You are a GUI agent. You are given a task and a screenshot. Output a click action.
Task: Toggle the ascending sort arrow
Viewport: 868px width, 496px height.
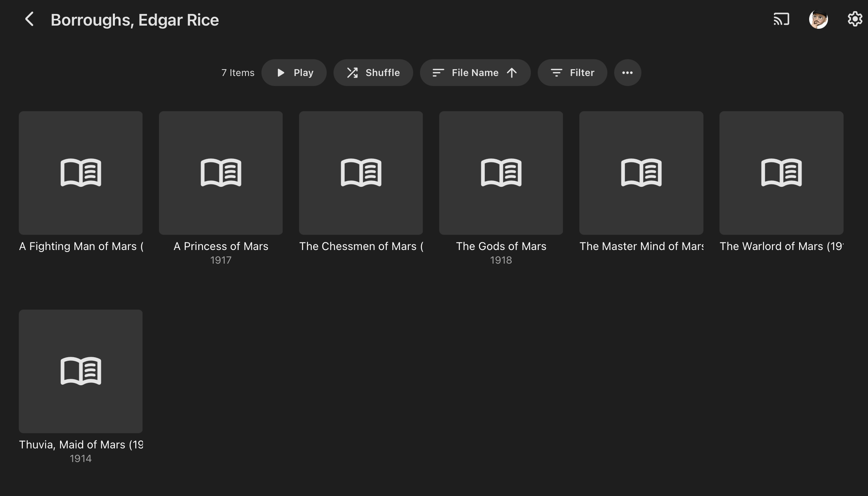click(x=512, y=72)
